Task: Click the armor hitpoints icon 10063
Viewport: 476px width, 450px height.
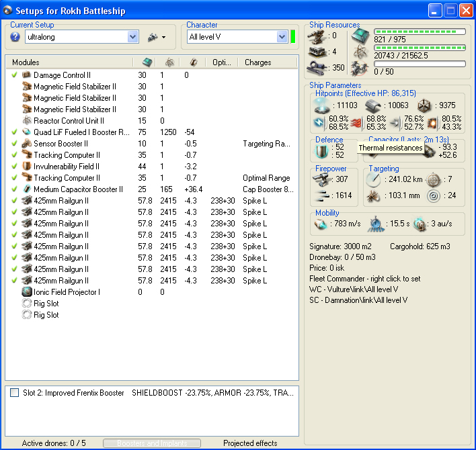Action: click(372, 106)
